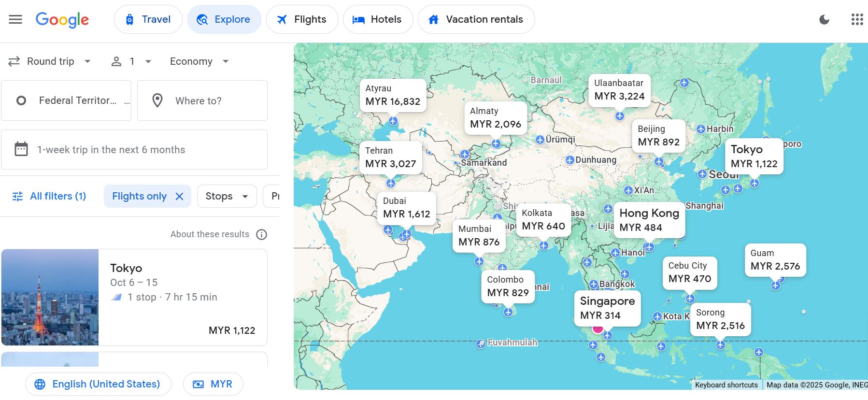Open the Tokyo photo thumbnail

tap(50, 297)
